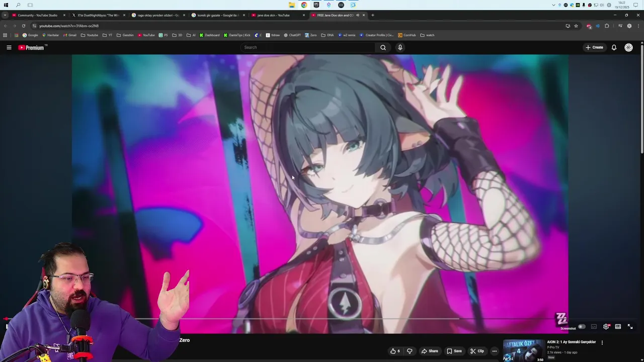Seek on the video progress bar
The width and height of the screenshot is (644, 362).
322,319
